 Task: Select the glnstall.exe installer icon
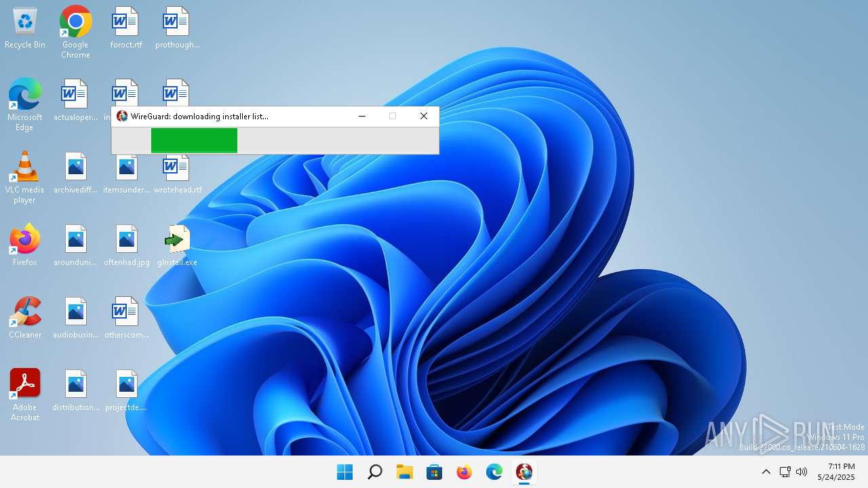[178, 246]
